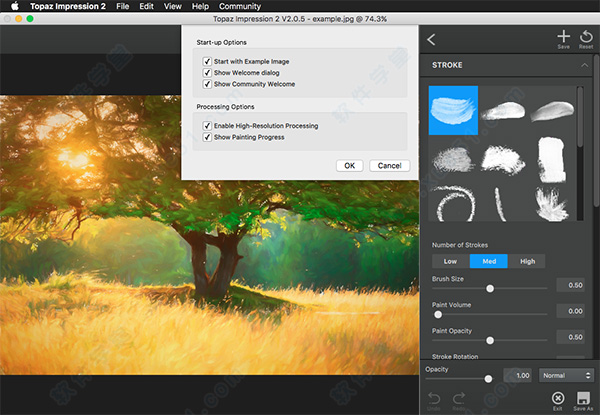Open the Edit menu

[146, 6]
